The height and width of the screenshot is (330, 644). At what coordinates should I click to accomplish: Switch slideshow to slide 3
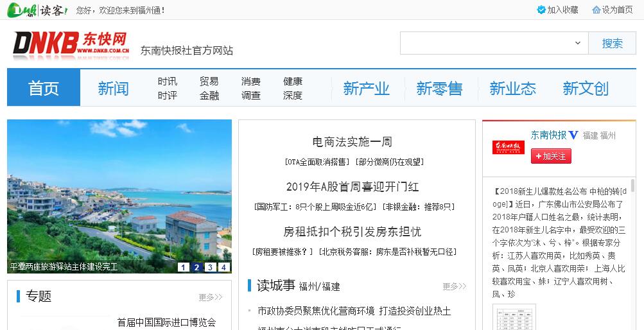[x=211, y=267]
